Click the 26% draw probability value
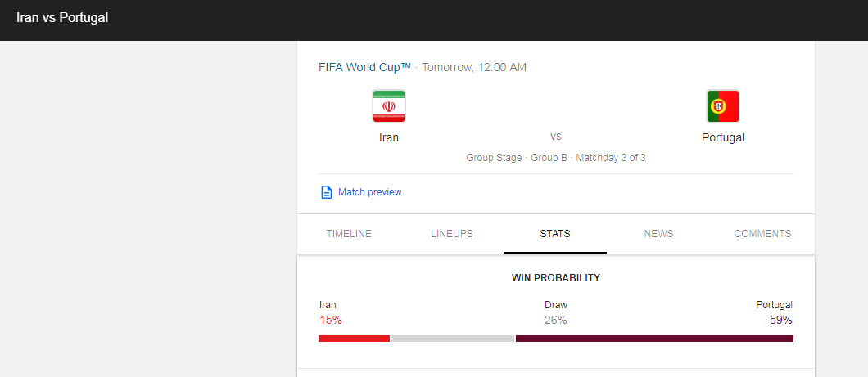The height and width of the screenshot is (377, 868). click(556, 320)
